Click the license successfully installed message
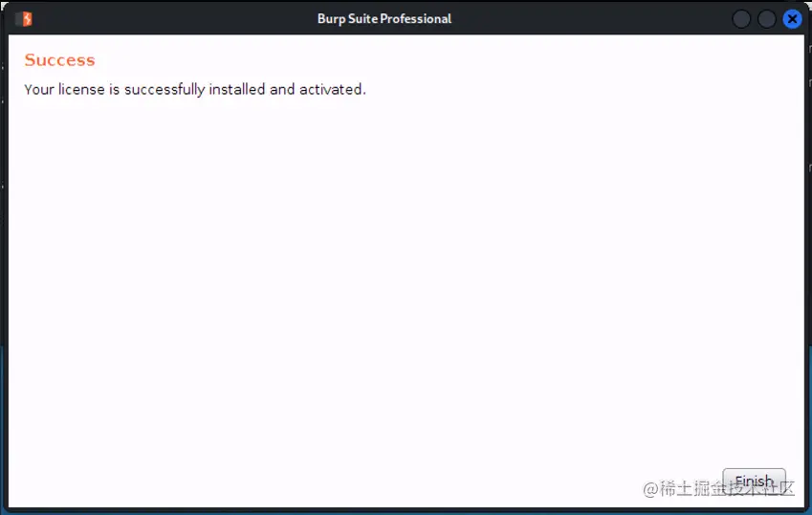This screenshot has width=812, height=515. (195, 90)
